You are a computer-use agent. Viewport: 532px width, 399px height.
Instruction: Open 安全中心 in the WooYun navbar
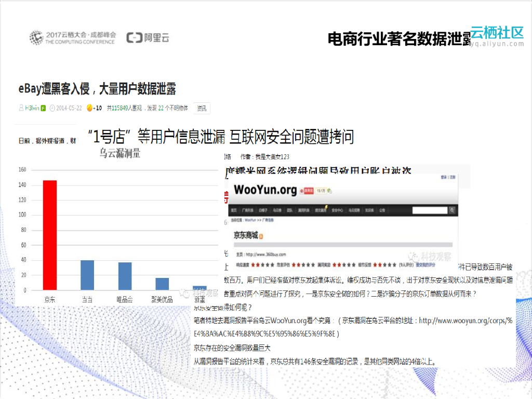[337, 210]
